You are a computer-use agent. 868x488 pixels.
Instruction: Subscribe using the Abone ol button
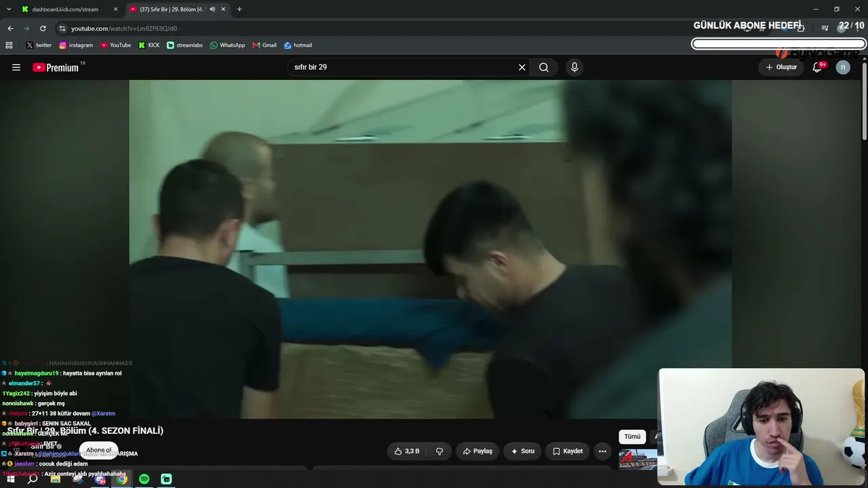98,450
